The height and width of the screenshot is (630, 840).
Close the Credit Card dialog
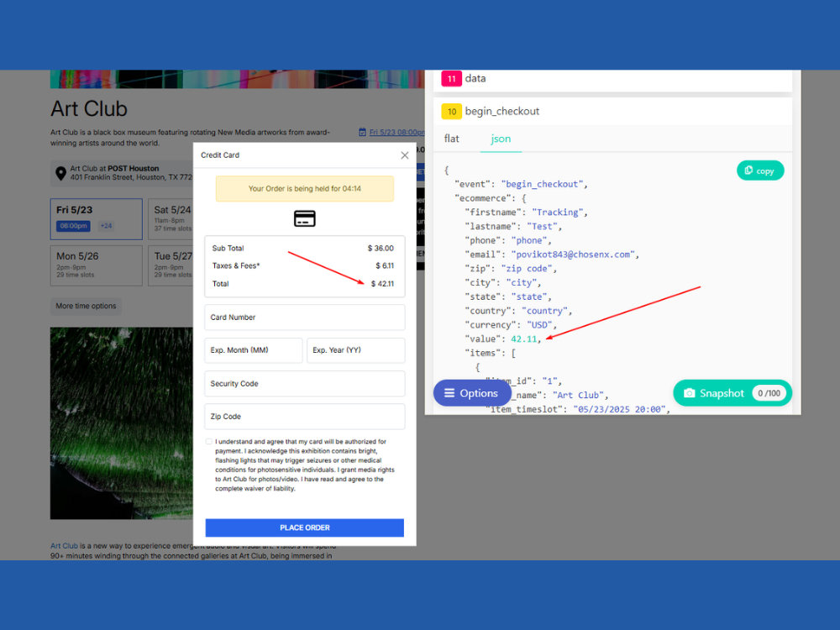tap(405, 155)
